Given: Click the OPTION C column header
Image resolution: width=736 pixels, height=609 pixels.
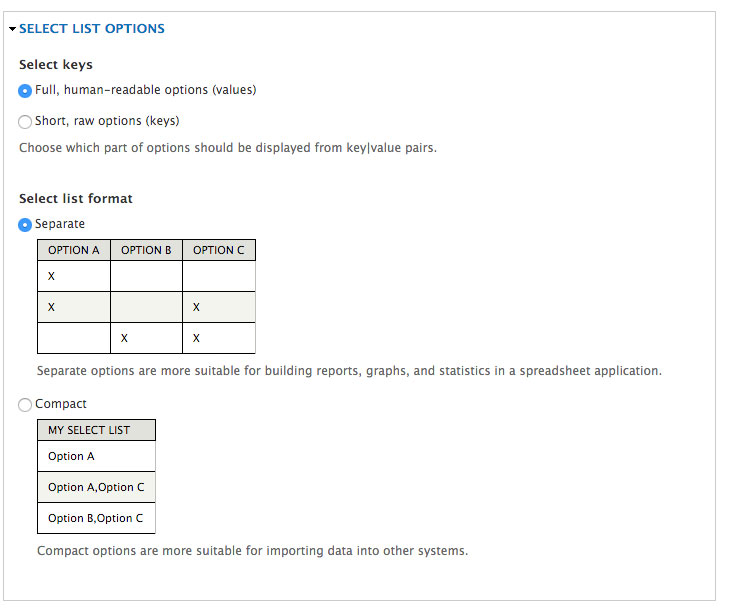Looking at the screenshot, I should click(219, 250).
